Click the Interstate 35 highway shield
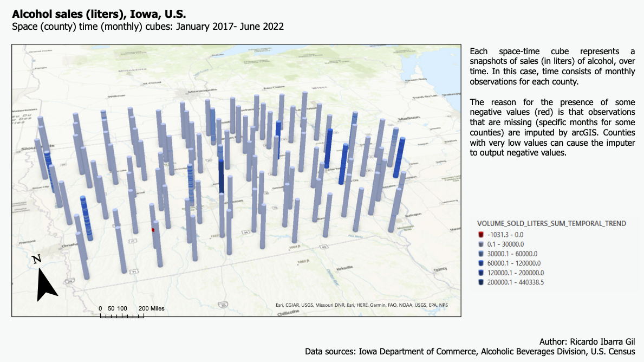 coord(223,304)
